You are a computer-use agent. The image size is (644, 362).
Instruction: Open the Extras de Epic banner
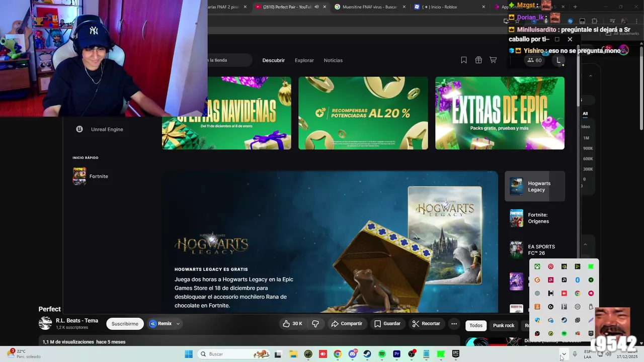point(500,113)
